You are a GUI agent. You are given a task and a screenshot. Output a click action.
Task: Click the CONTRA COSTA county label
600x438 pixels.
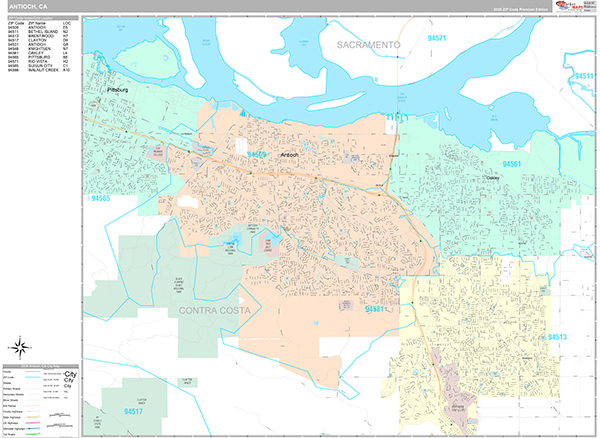[215, 311]
